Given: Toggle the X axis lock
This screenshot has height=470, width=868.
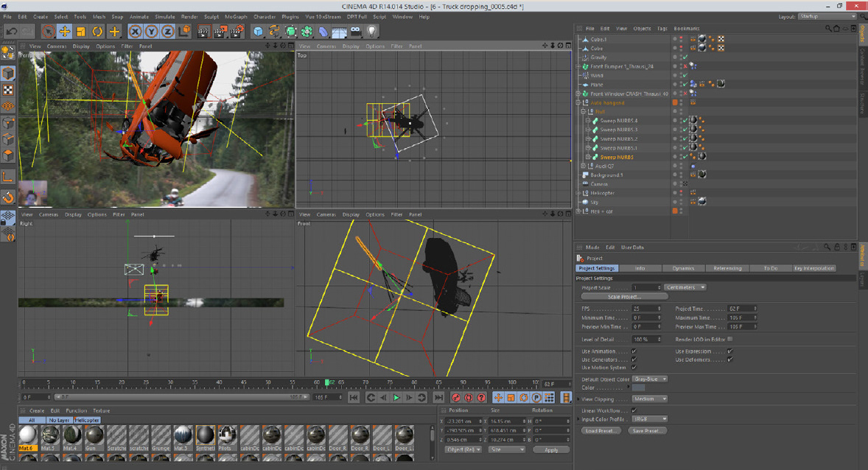Looking at the screenshot, I should click(135, 32).
